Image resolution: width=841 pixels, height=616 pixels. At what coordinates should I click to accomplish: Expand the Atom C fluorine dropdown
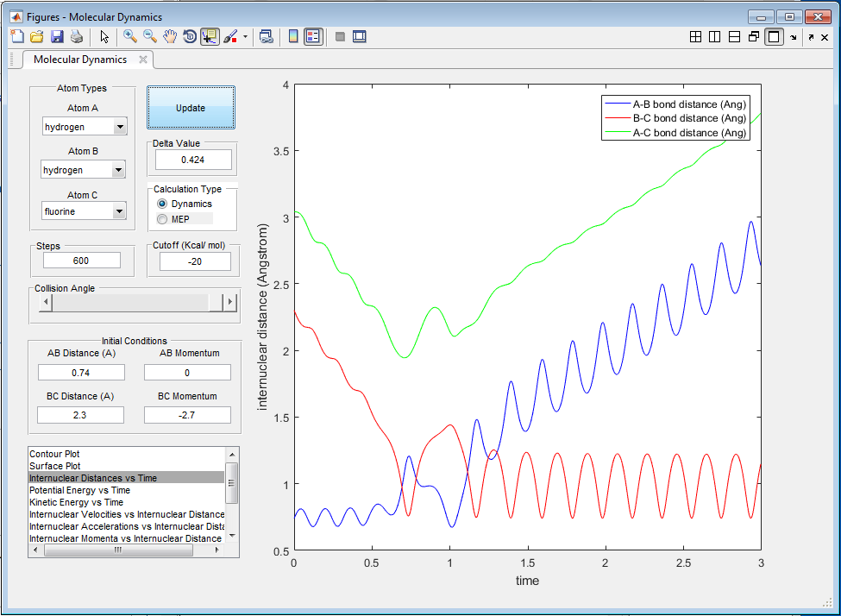coord(118,211)
